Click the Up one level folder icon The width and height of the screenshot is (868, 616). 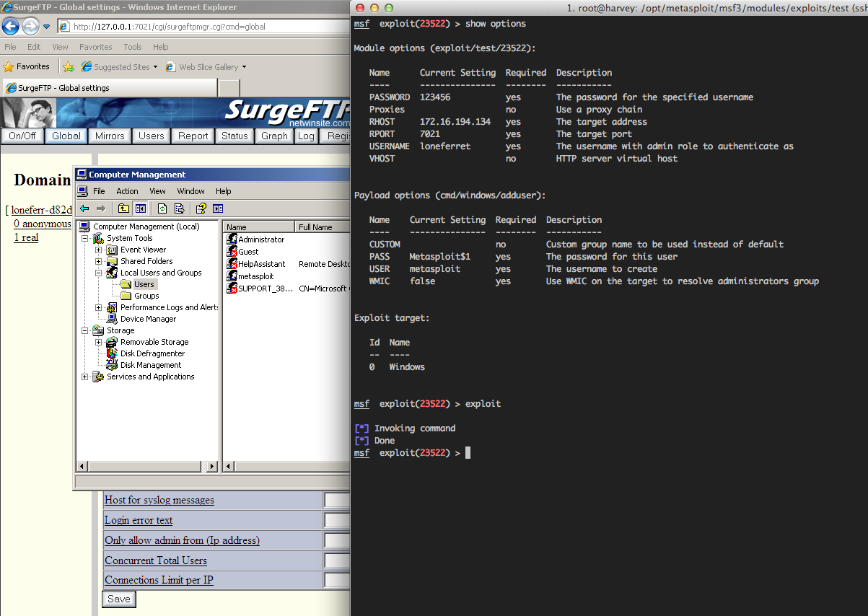[124, 208]
